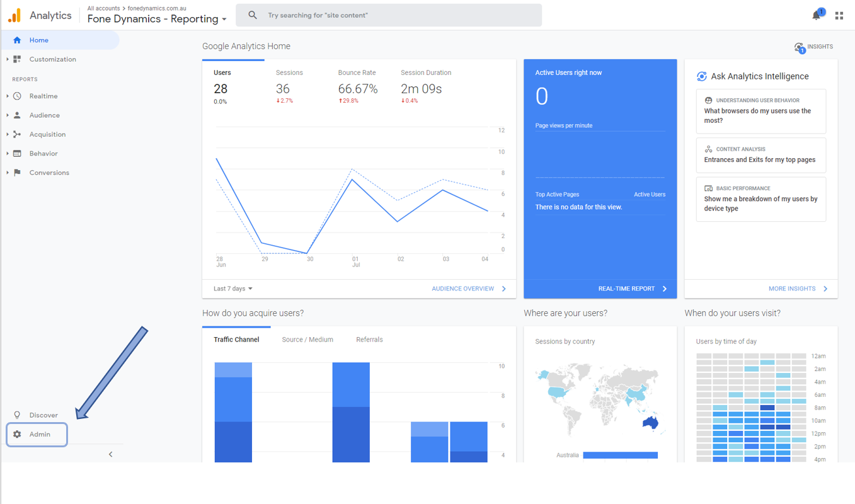Switch to Referrals tab

click(x=369, y=340)
